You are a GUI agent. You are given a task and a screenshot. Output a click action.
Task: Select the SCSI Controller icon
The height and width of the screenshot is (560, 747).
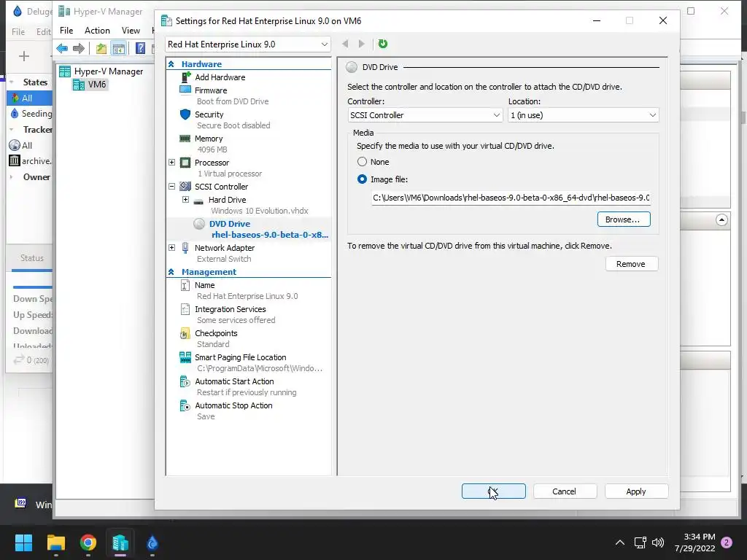[x=185, y=186]
